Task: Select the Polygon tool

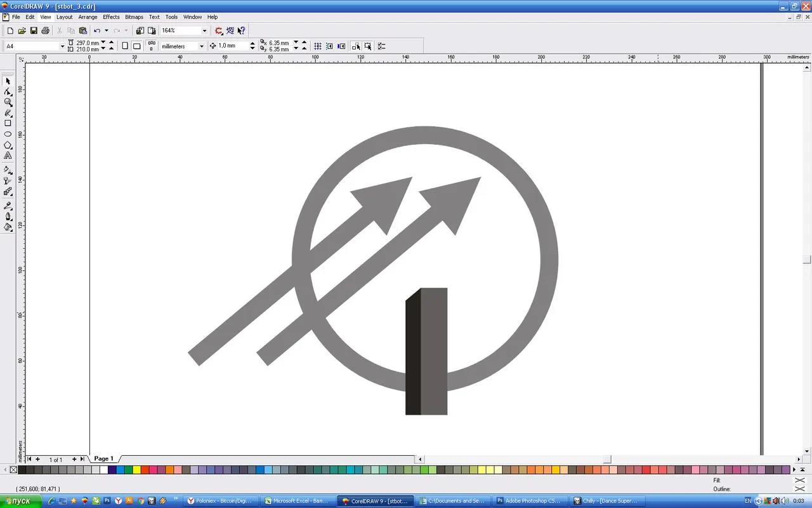Action: (8, 145)
